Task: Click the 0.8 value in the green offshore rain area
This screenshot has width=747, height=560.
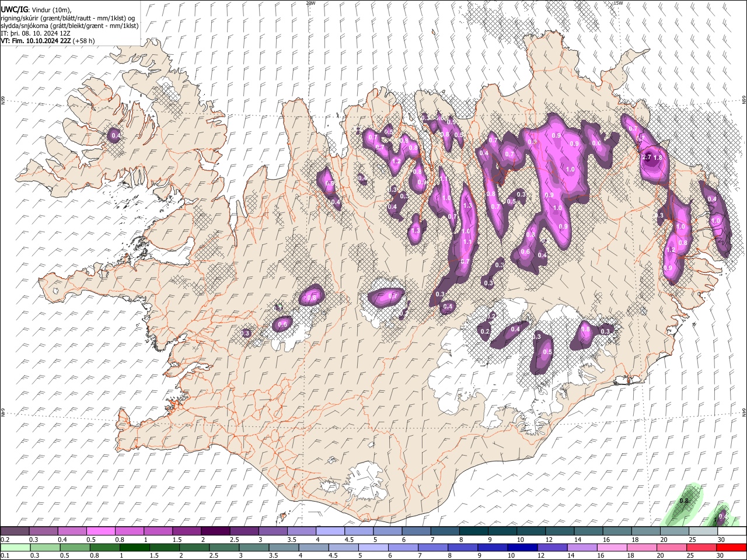Action: (685, 501)
